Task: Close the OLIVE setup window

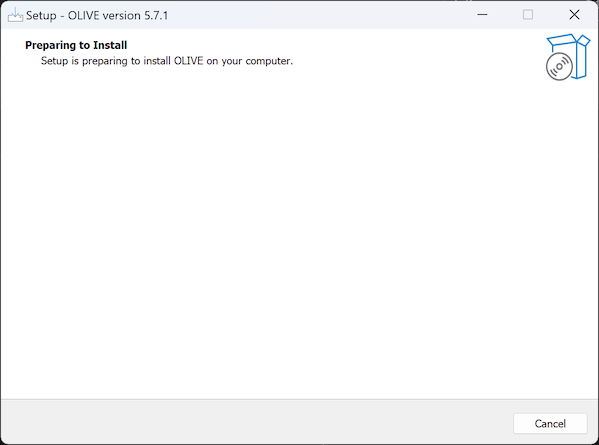Action: [x=574, y=15]
